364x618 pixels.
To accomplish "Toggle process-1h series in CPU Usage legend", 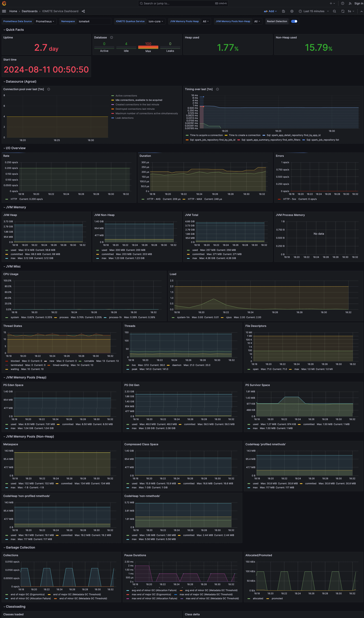I will coord(115,317).
